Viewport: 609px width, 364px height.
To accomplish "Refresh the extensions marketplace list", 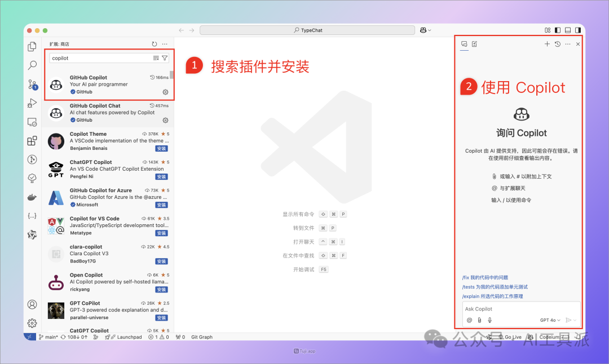I will pos(155,44).
